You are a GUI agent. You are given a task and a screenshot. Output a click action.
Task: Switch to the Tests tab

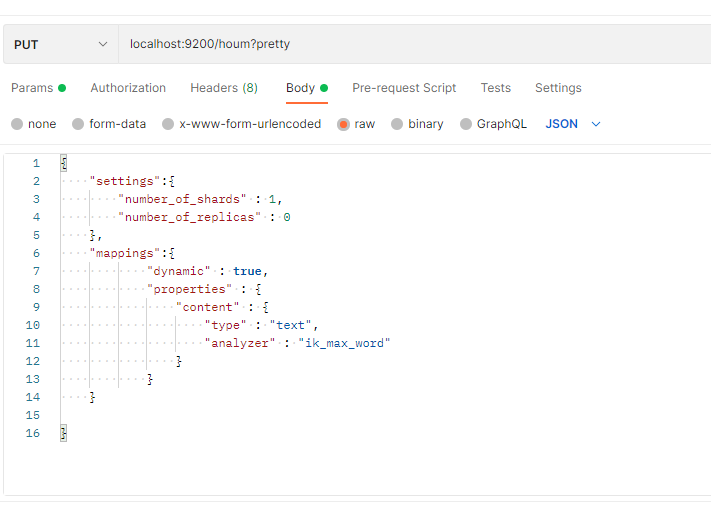point(495,88)
